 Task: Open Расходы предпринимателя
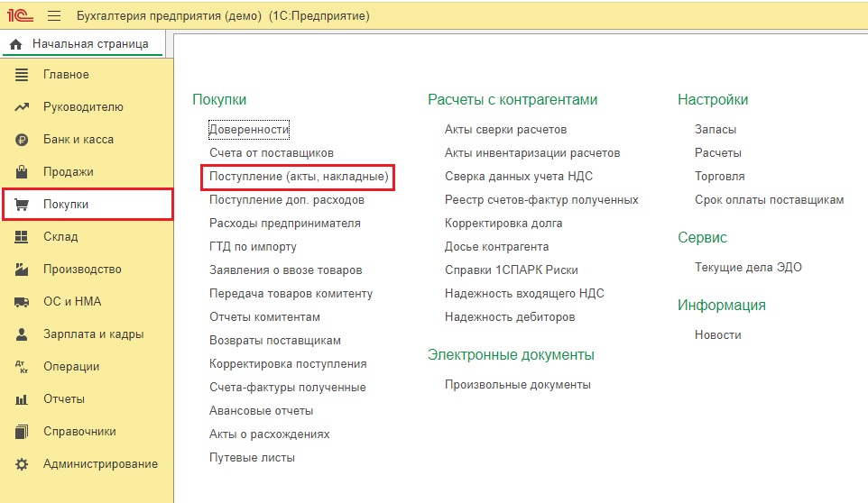click(284, 224)
